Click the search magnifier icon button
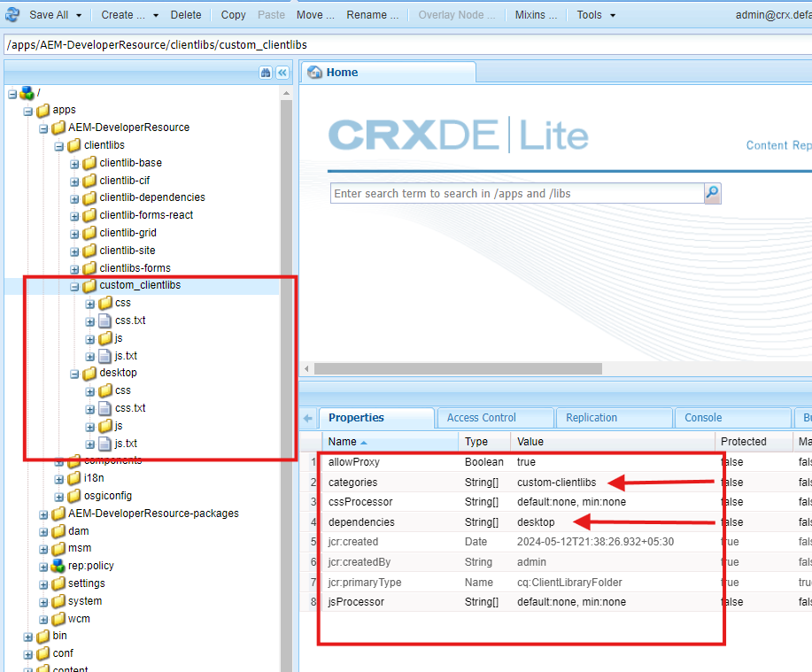 coord(712,193)
